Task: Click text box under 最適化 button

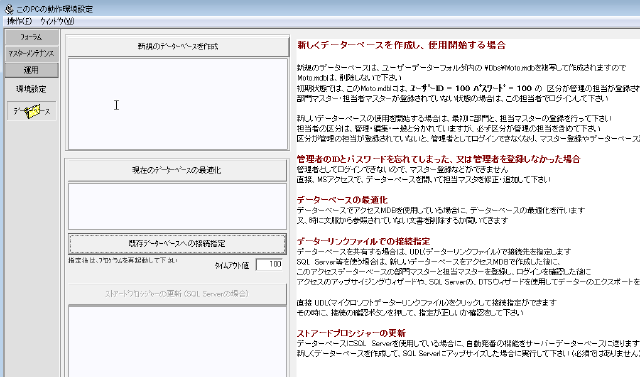Action: coord(177,206)
